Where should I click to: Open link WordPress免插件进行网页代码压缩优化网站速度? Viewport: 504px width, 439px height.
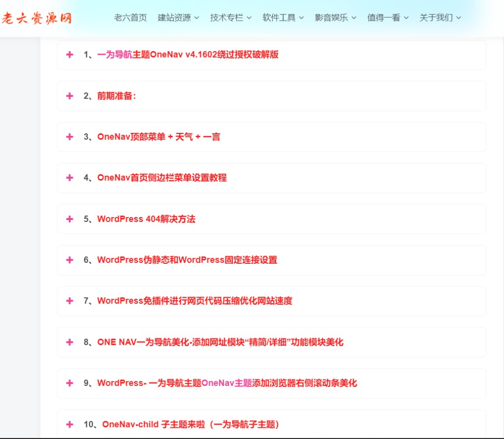pos(195,301)
